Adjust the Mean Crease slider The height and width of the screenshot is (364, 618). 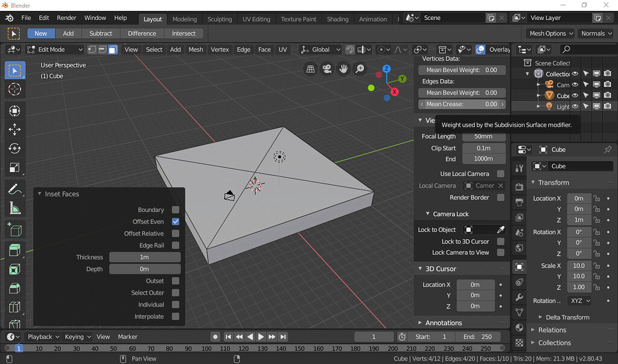pos(462,104)
